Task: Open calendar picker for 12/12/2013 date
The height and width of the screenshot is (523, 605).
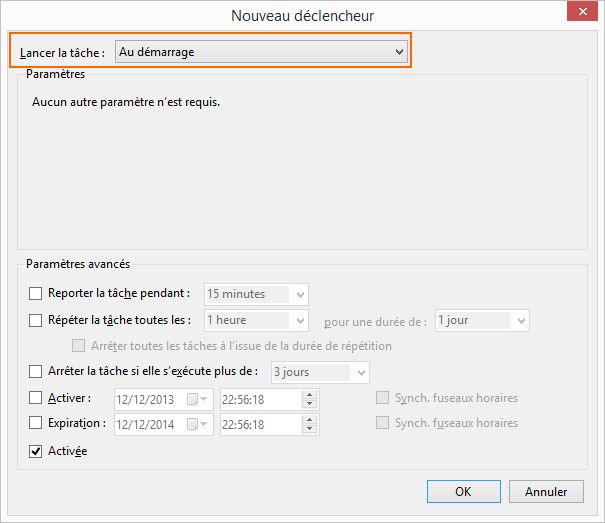Action: tap(197, 399)
